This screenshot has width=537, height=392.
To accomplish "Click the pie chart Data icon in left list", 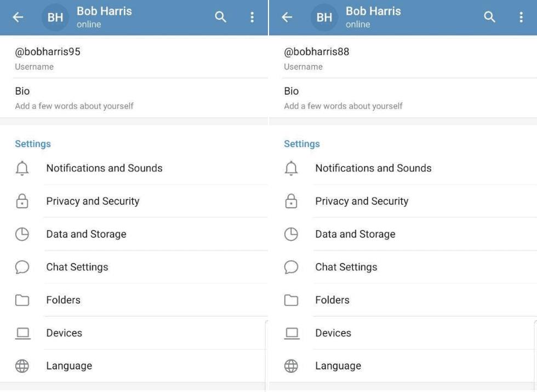I will pos(22,234).
